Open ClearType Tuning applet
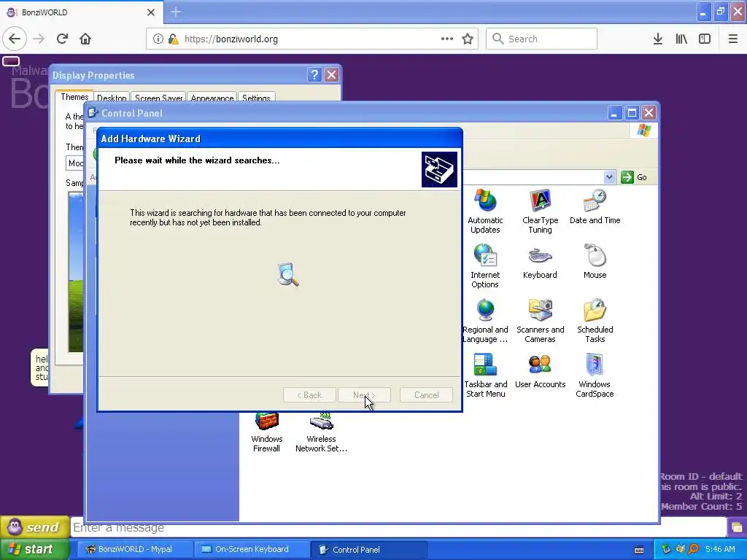This screenshot has width=747, height=560. click(540, 211)
